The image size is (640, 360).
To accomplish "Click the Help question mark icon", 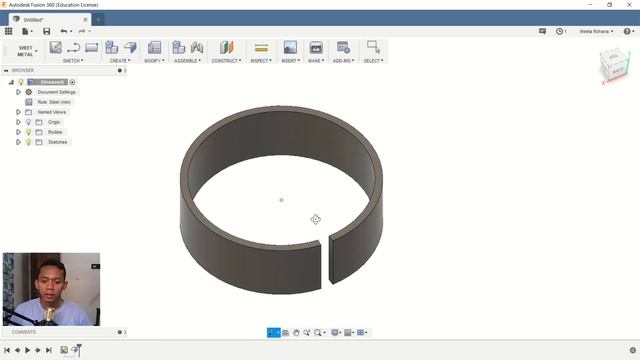I will click(627, 31).
